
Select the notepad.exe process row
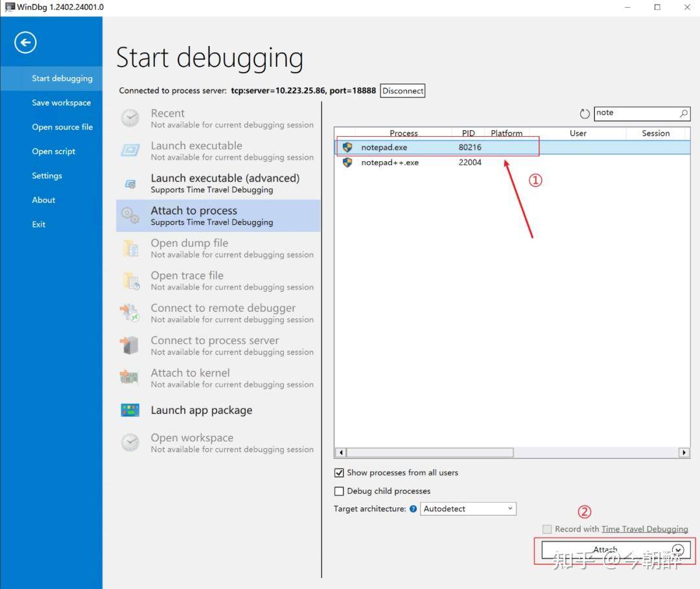click(x=512, y=147)
